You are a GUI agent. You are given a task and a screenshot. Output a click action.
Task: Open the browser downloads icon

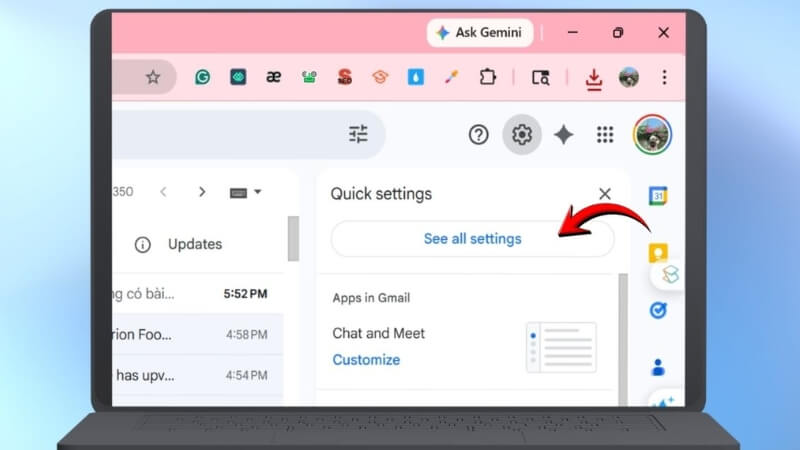click(x=593, y=79)
